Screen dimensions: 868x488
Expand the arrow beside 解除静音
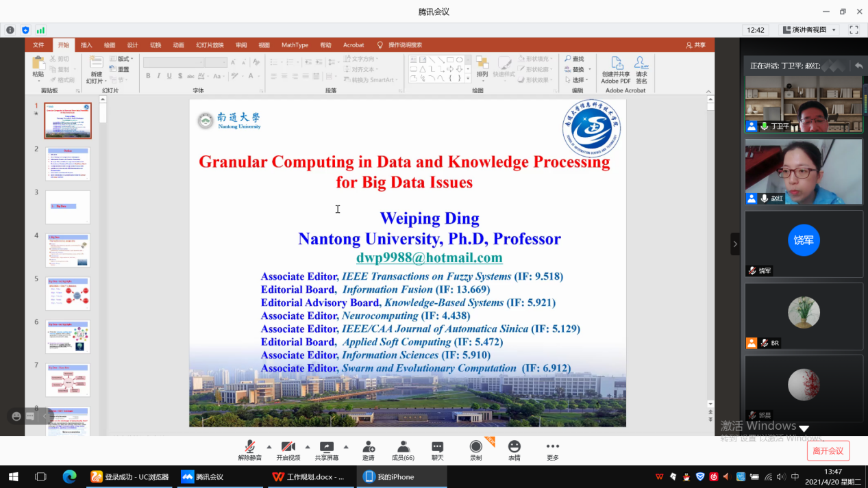(269, 446)
